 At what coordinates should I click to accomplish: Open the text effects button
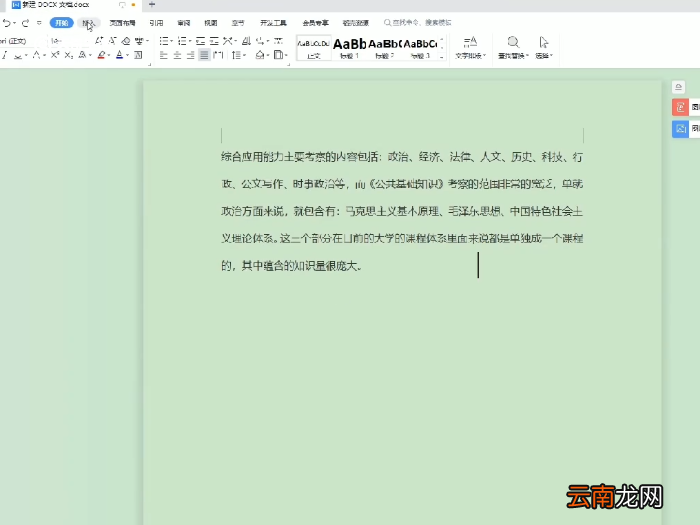coord(84,55)
